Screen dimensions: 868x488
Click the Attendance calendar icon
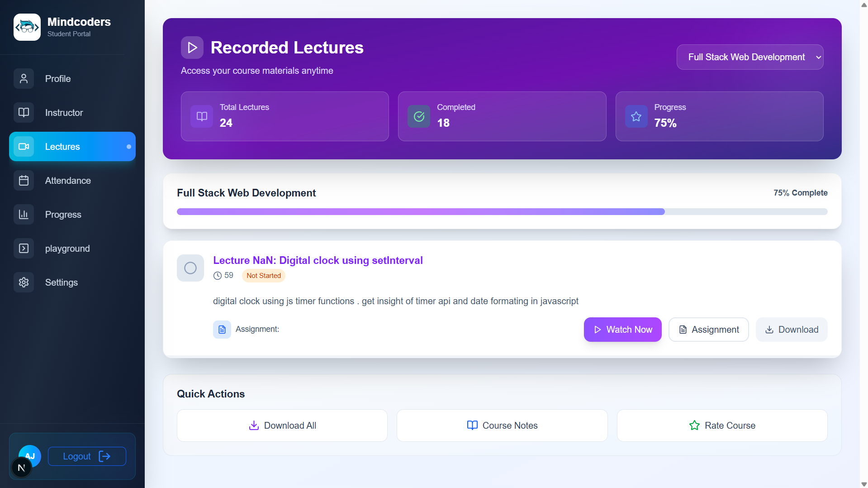coord(23,180)
